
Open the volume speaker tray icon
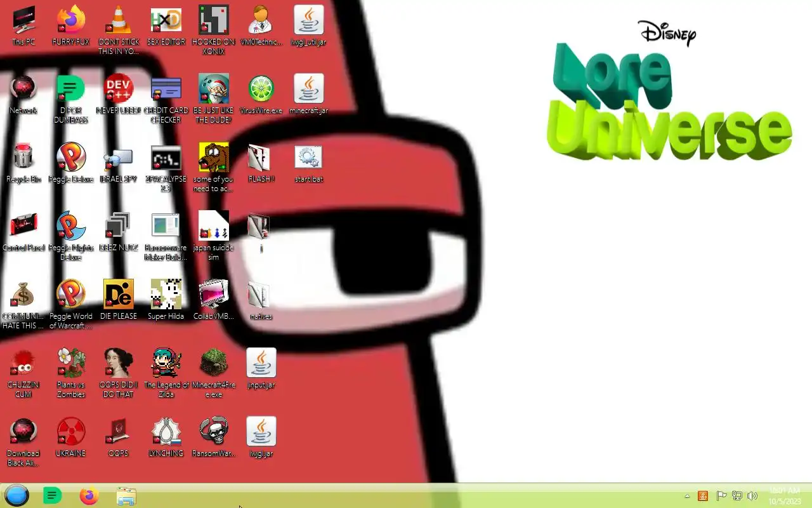click(752, 496)
